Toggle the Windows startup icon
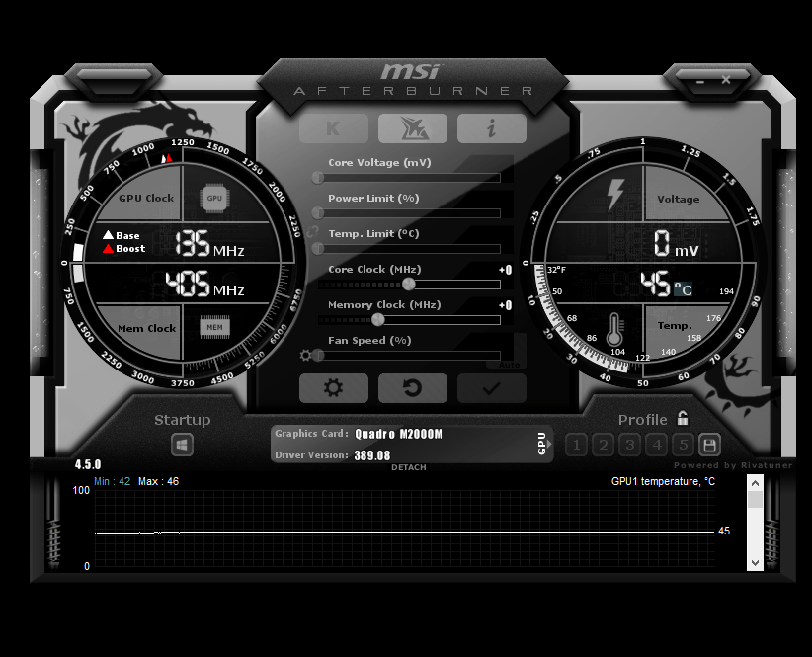 pos(183,445)
